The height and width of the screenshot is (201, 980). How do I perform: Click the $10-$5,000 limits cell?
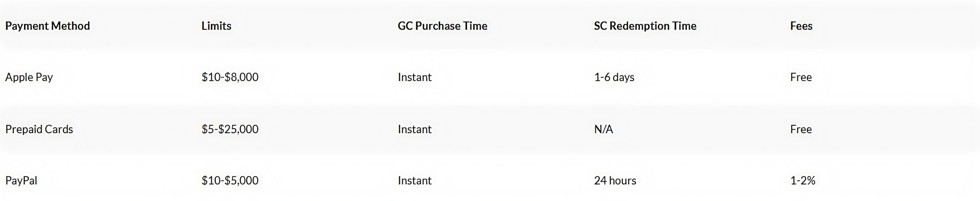(x=230, y=181)
